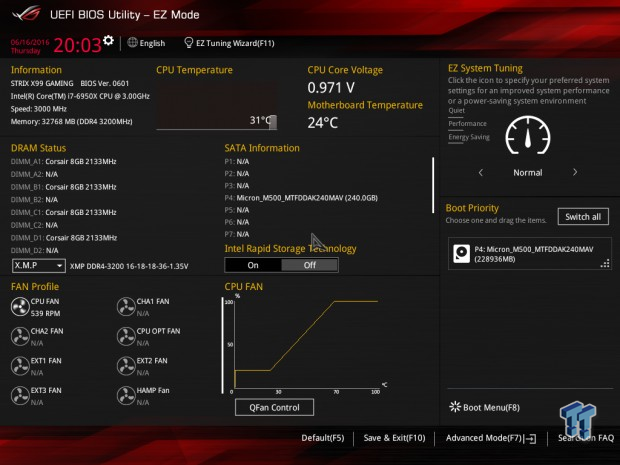Turn Intel Rapid Storage Technology On
Viewport: 620px width, 465px height.
coord(253,265)
